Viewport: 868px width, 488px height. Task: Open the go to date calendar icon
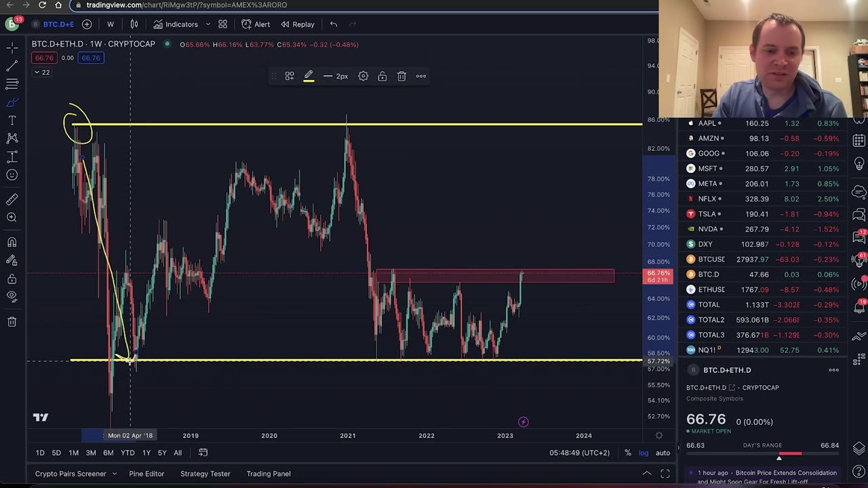pyautogui.click(x=203, y=453)
